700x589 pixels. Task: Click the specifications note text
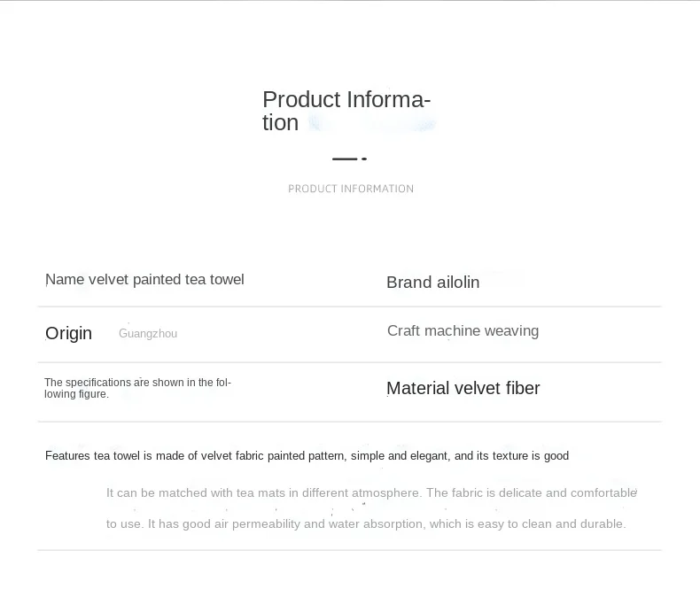137,388
